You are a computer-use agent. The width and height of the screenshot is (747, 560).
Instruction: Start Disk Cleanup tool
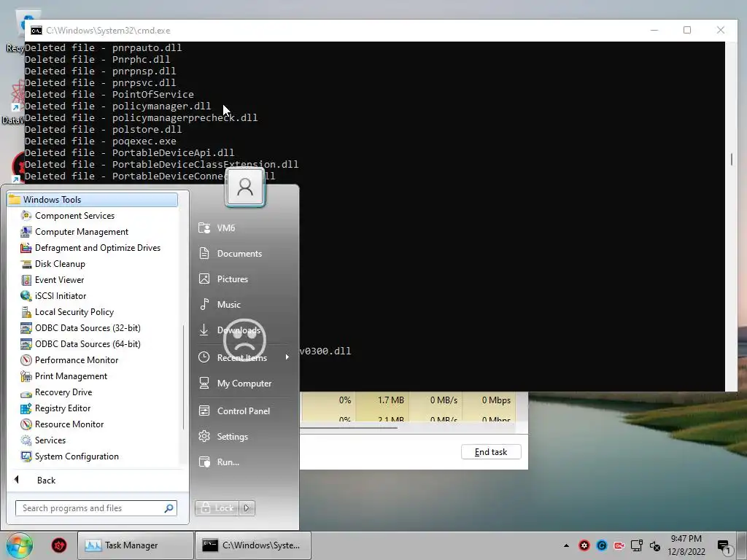(x=60, y=264)
